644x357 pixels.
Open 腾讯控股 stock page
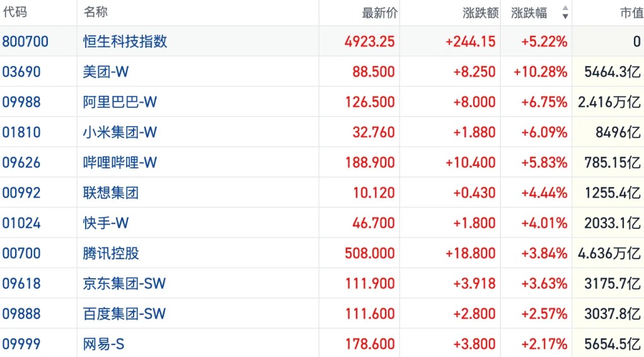[x=111, y=254]
